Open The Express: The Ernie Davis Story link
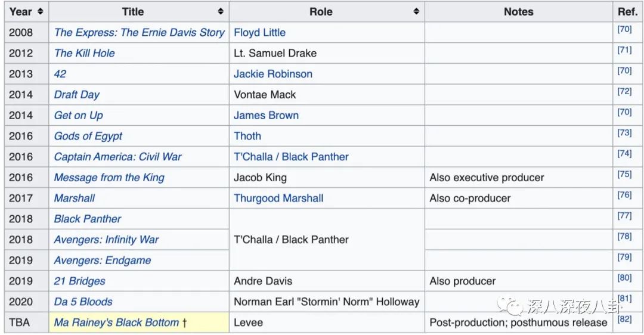The height and width of the screenshot is (335, 644). 140,33
